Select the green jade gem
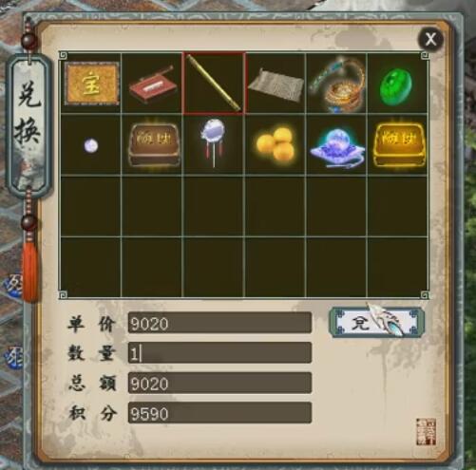476x470 pixels. click(x=396, y=85)
